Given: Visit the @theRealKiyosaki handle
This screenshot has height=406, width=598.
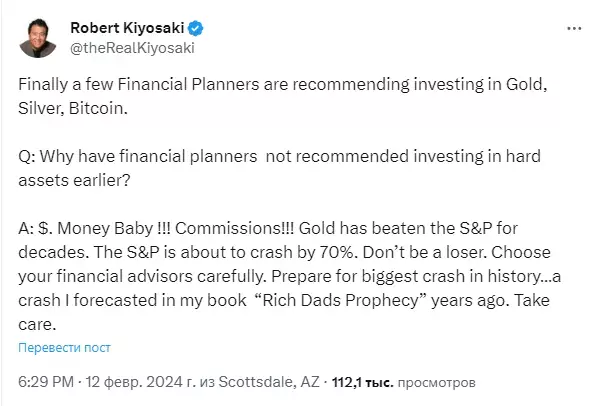Looking at the screenshot, I should (132, 48).
